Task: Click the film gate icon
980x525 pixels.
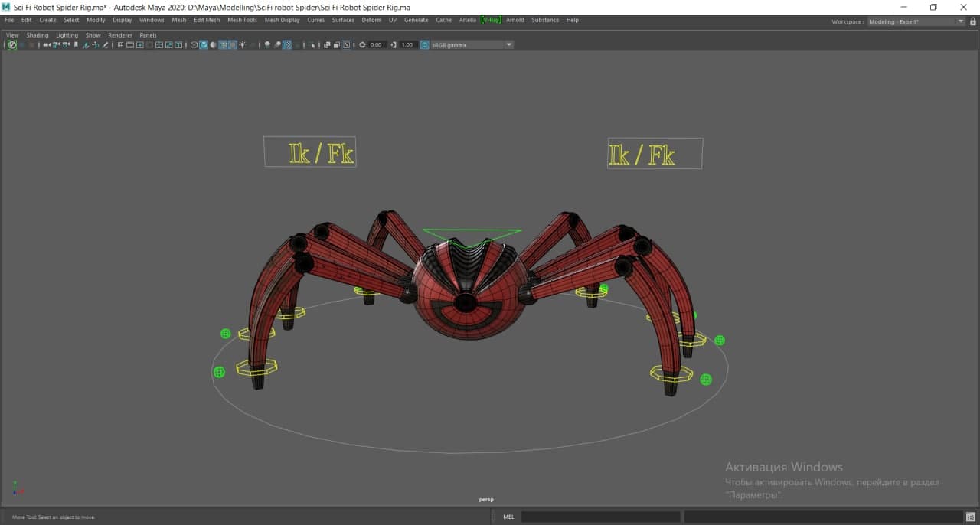Action: tap(130, 45)
